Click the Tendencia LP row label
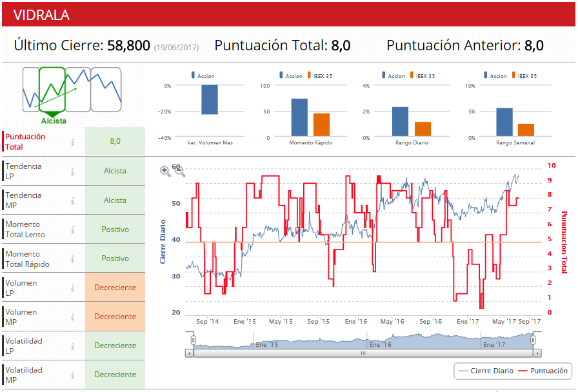The width and height of the screenshot is (578, 392). pos(23,171)
